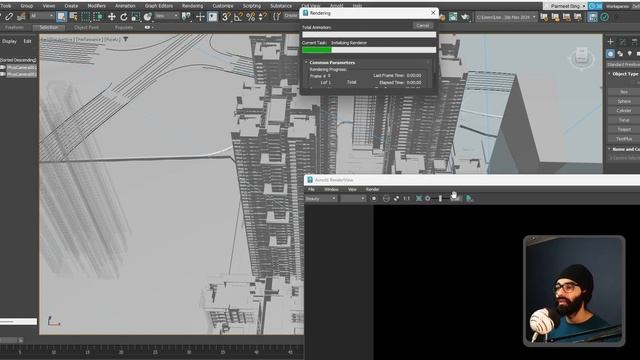Toggle Keyboard Shortcut Override icon

click(213, 17)
